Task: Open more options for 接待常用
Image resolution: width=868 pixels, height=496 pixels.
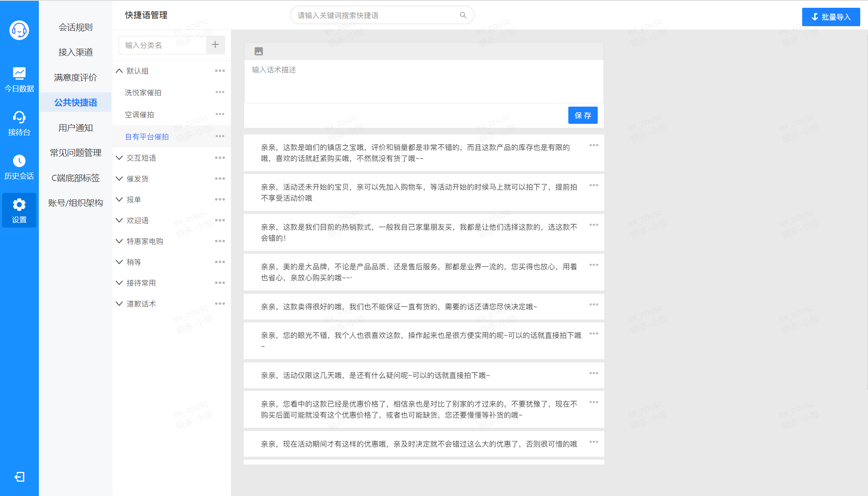Action: coord(220,283)
